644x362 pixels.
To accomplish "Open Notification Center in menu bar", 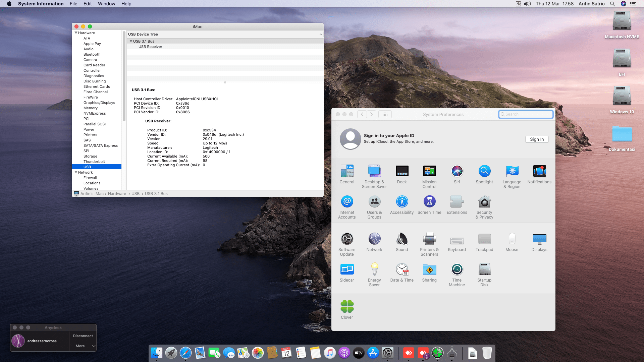I will (x=633, y=4).
